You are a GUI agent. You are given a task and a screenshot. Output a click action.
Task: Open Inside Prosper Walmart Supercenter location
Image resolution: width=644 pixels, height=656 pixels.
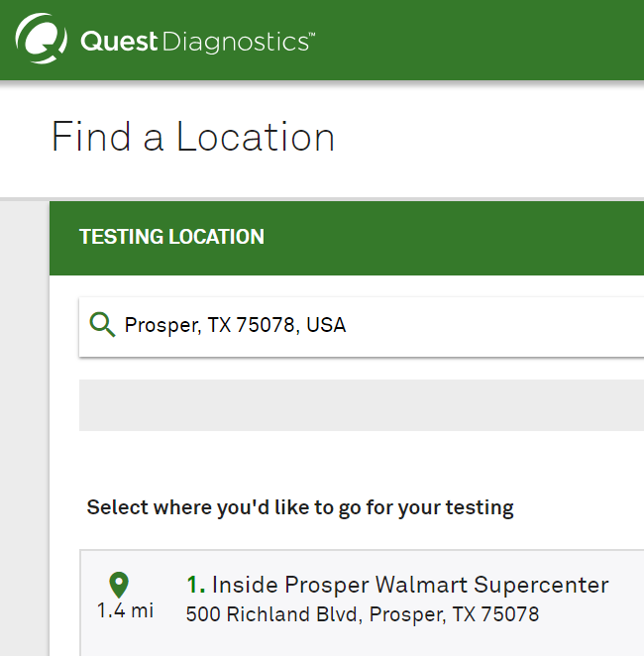[410, 585]
